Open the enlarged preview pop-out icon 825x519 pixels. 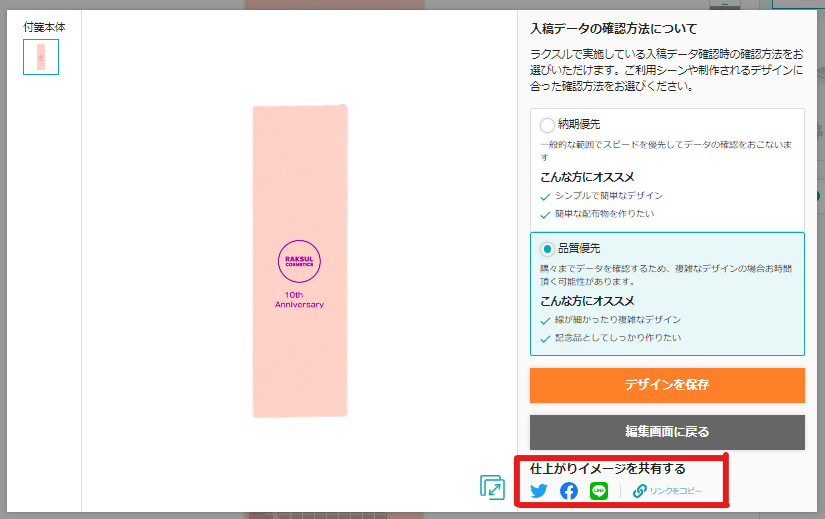coord(492,487)
